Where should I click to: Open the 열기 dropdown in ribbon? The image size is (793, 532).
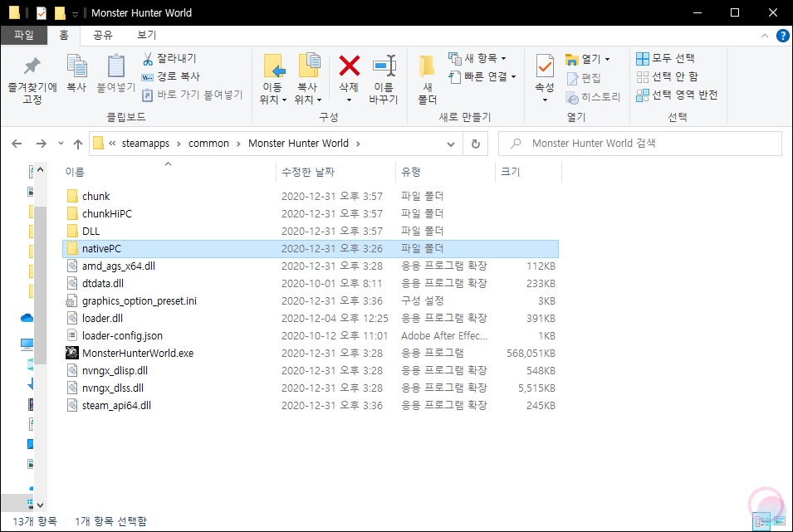coord(588,59)
